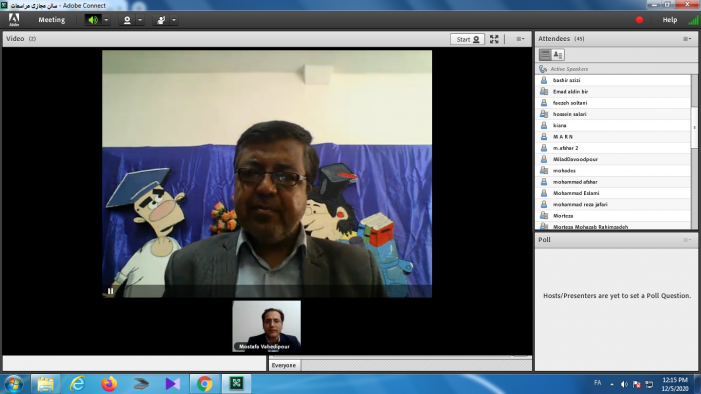Image resolution: width=701 pixels, height=394 pixels.
Task: Expand the raise hand status dropdown
Action: coord(174,20)
